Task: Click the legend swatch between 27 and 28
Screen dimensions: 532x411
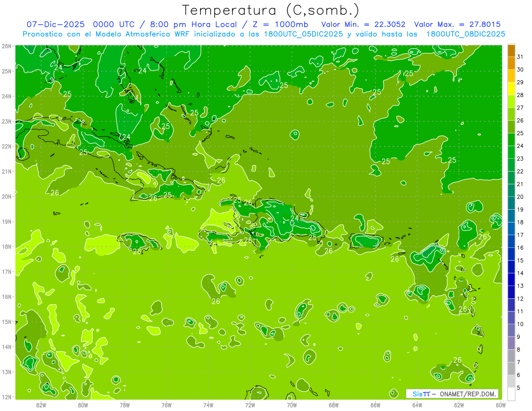Action: coord(511,101)
